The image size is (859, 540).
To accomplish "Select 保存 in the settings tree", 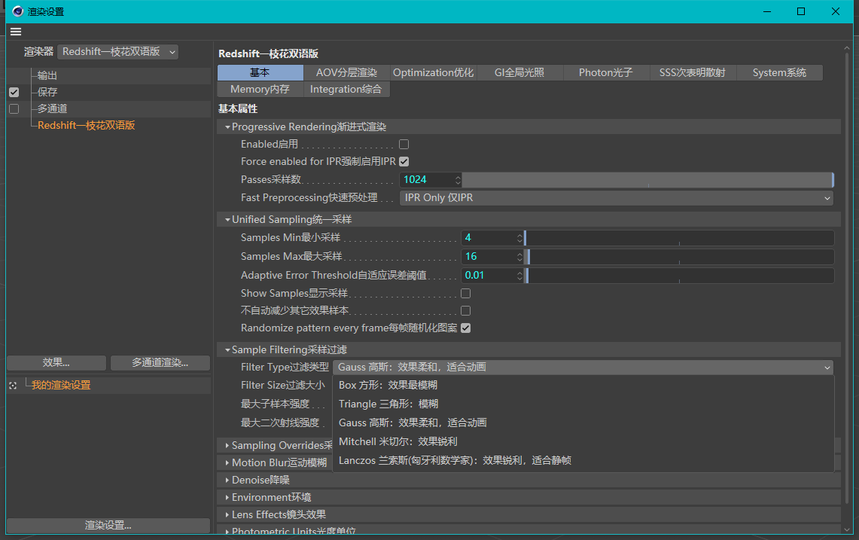I will [47, 92].
